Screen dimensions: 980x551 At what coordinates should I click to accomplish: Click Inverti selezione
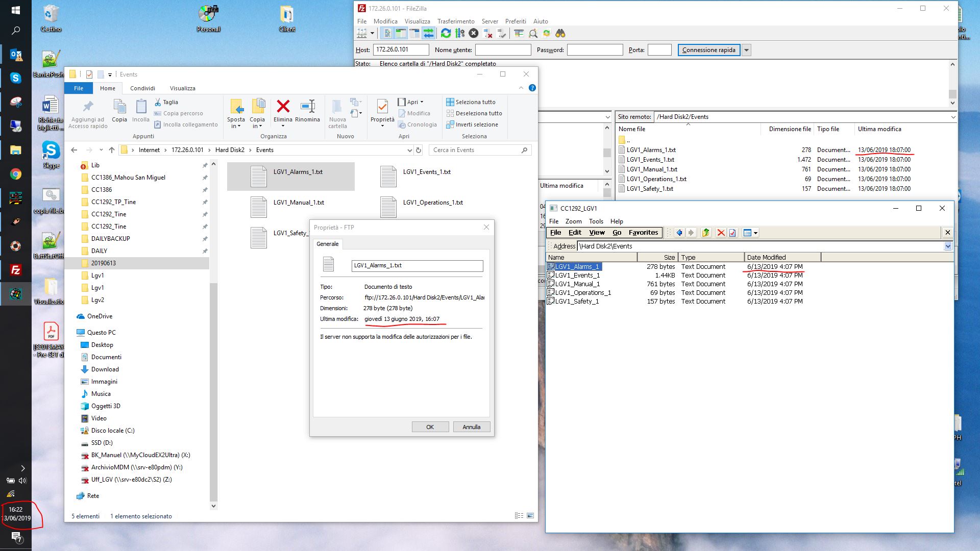click(472, 124)
